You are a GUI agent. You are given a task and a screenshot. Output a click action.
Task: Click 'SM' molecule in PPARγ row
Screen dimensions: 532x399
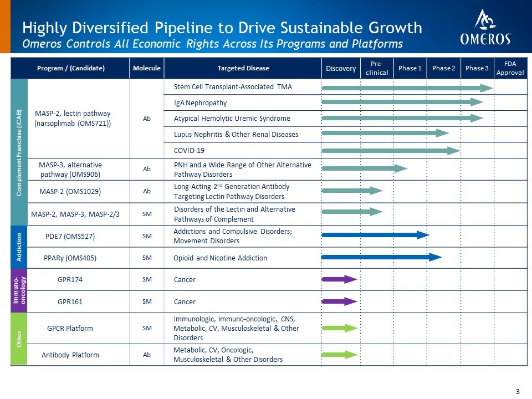pos(147,258)
